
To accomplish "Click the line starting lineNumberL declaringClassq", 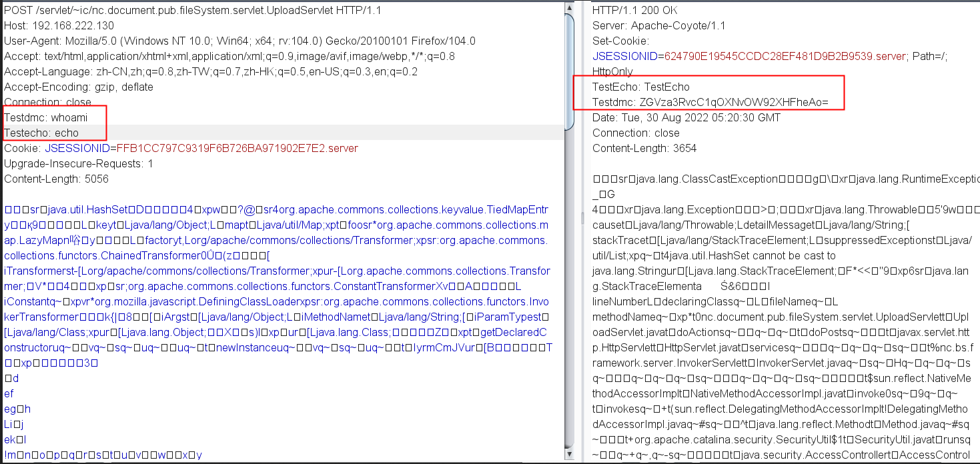I will pyautogui.click(x=715, y=301).
